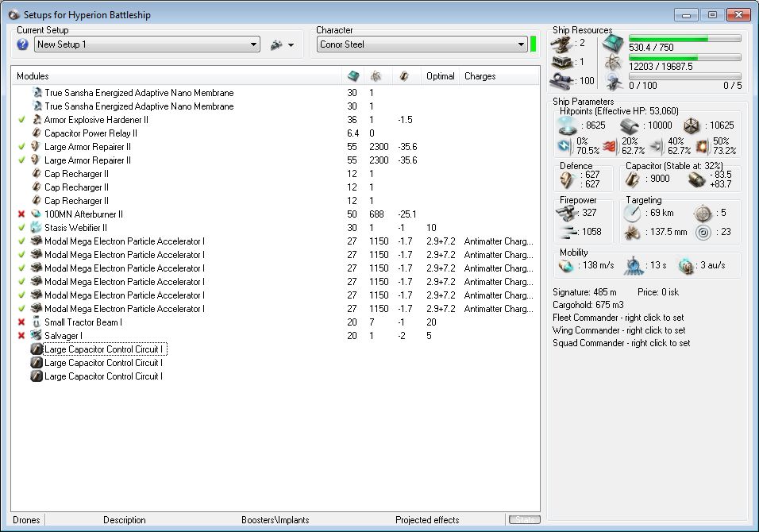Click the Small Tractor Beam I icon
The height and width of the screenshot is (532, 759).
pos(37,322)
